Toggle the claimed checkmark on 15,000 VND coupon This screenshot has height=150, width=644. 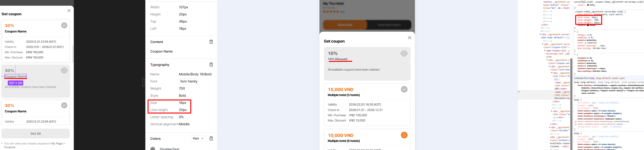(x=404, y=89)
